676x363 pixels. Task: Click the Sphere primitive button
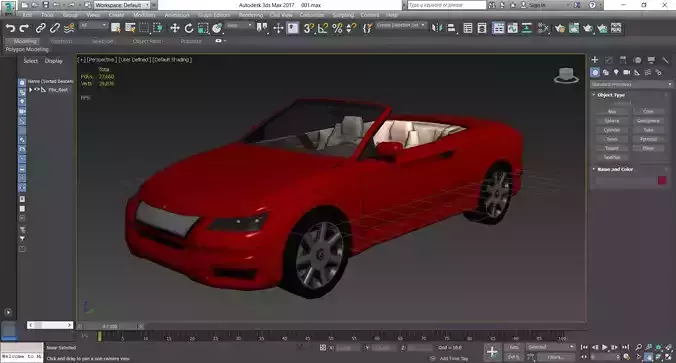coord(612,121)
